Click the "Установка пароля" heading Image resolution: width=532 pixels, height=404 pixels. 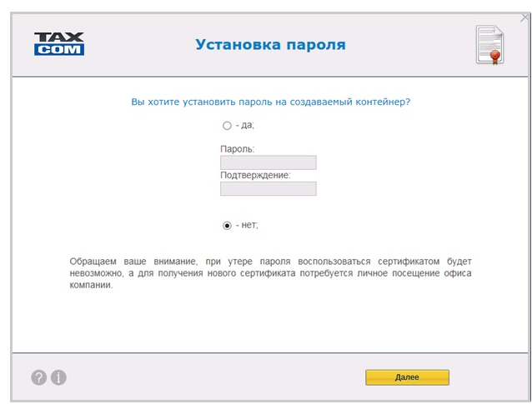[270, 44]
